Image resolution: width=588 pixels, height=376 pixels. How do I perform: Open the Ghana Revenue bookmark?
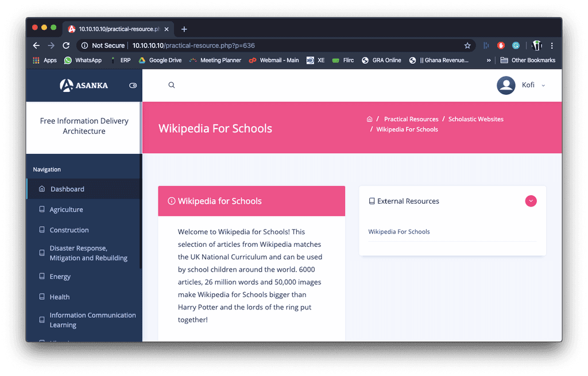[x=439, y=60]
